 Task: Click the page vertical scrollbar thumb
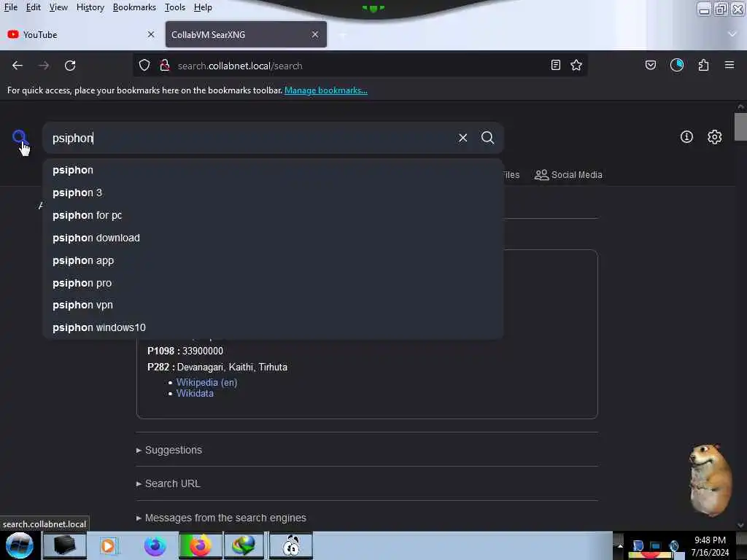[740, 127]
